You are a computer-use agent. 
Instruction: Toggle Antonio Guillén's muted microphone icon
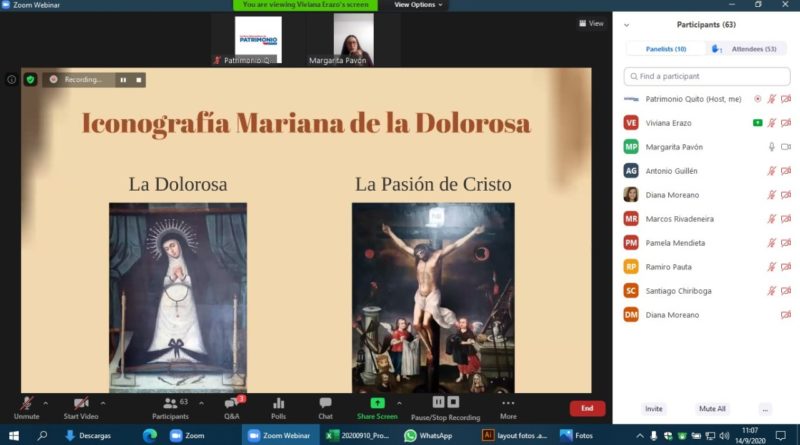click(x=771, y=171)
